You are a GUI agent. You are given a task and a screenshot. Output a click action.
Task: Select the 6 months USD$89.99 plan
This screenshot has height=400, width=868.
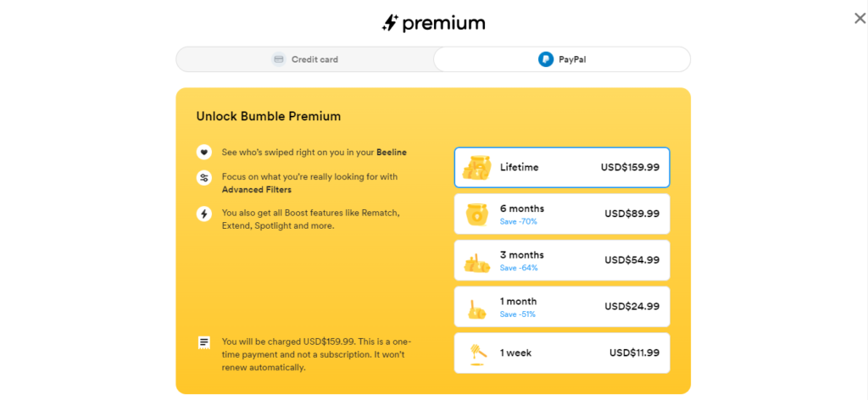tap(562, 214)
